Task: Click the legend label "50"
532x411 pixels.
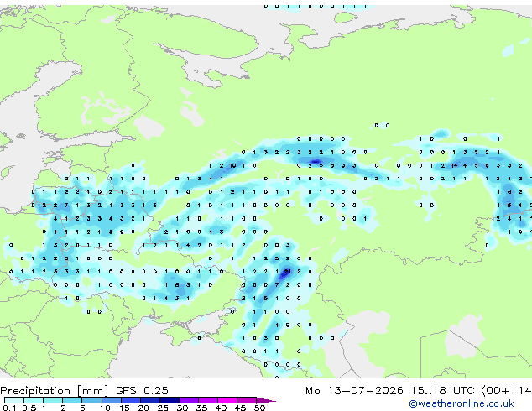Action: (259, 408)
